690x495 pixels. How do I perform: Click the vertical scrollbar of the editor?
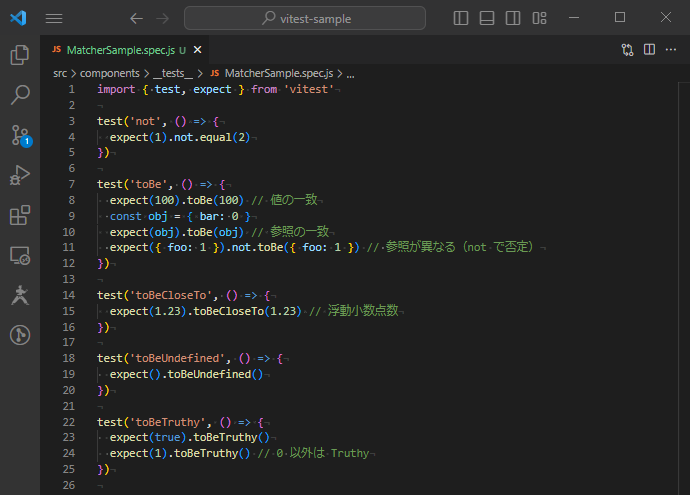(684, 288)
